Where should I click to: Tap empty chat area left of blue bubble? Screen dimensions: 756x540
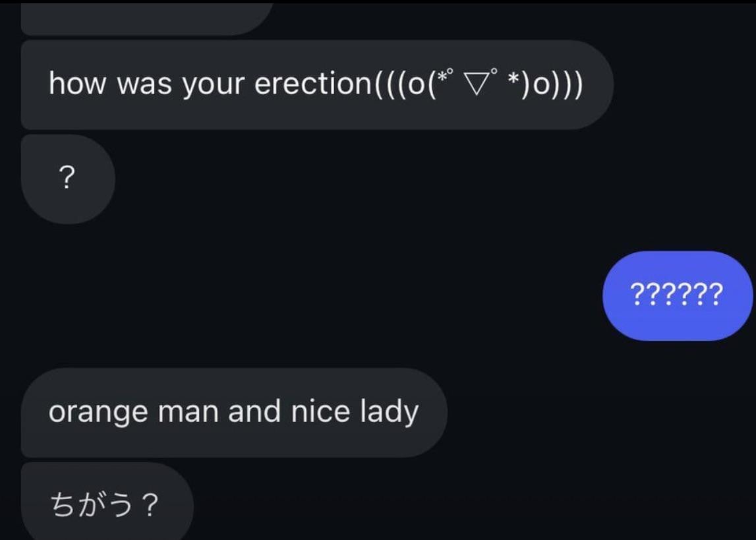point(337,295)
